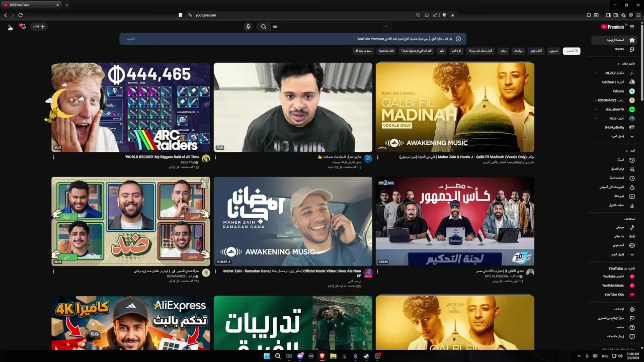Open File Explorer from the taskbar

333,356
